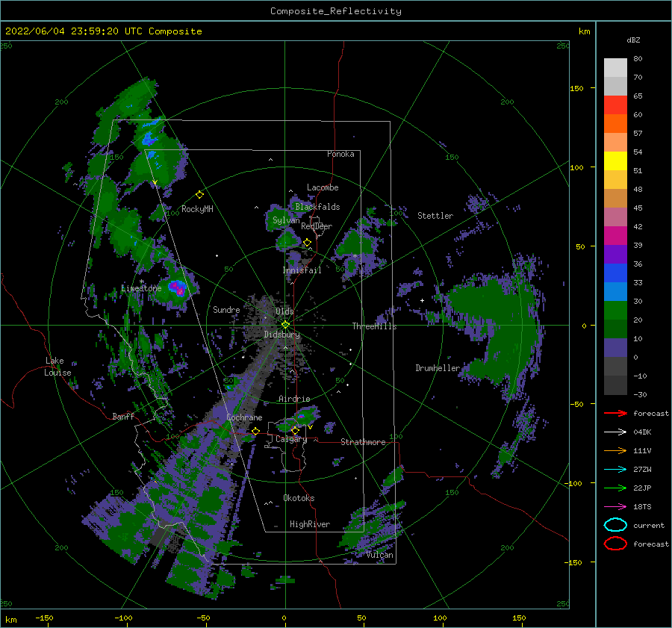Pick the pink 42-45 dBZ swatch
Image resolution: width=672 pixels, height=628 pixels.
click(x=615, y=217)
